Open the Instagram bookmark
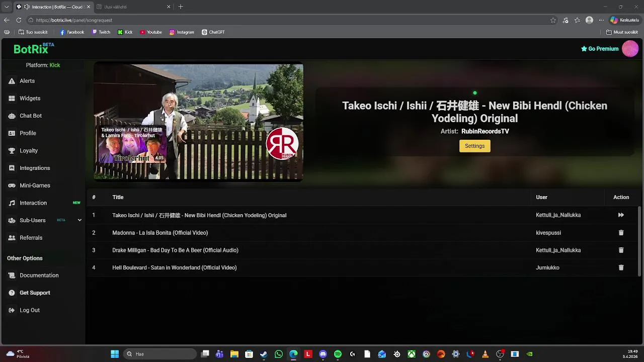 coord(182,32)
